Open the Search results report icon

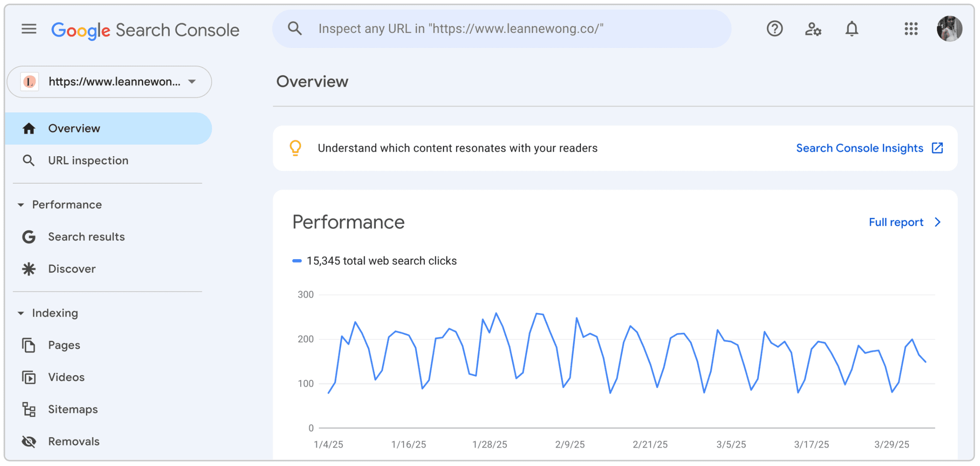28,236
